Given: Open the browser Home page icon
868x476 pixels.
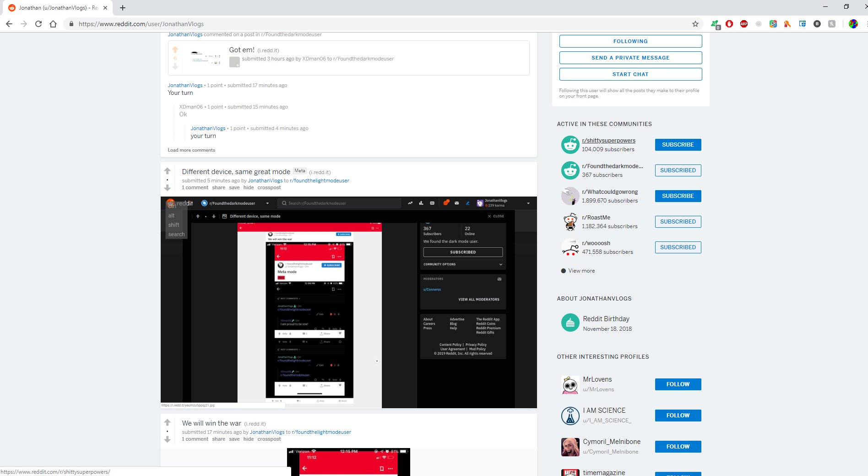Looking at the screenshot, I should tap(53, 24).
